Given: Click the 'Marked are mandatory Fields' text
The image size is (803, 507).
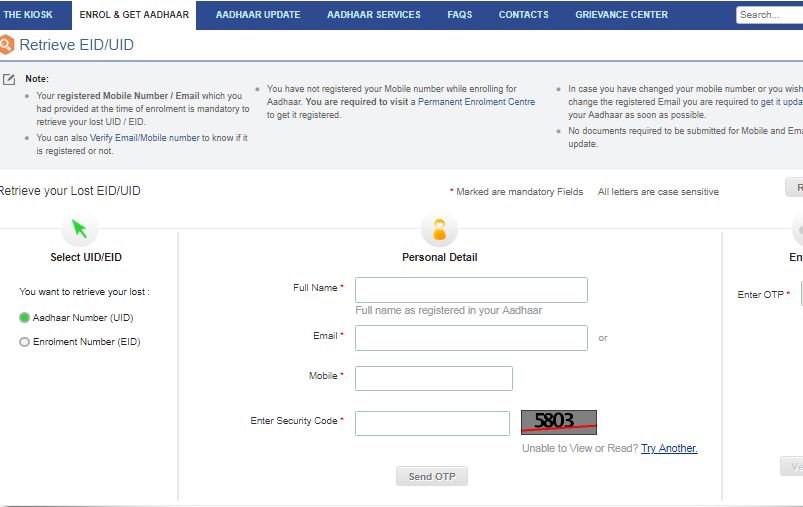Looking at the screenshot, I should point(519,192).
